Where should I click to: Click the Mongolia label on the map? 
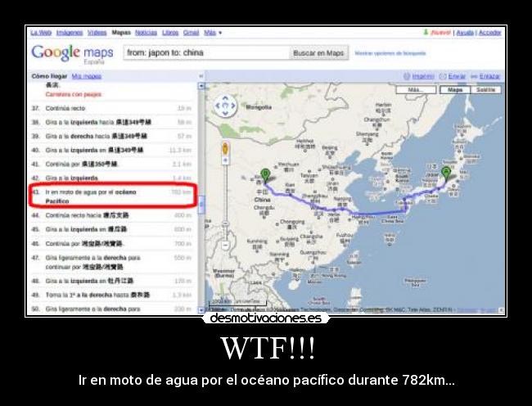pyautogui.click(x=259, y=107)
